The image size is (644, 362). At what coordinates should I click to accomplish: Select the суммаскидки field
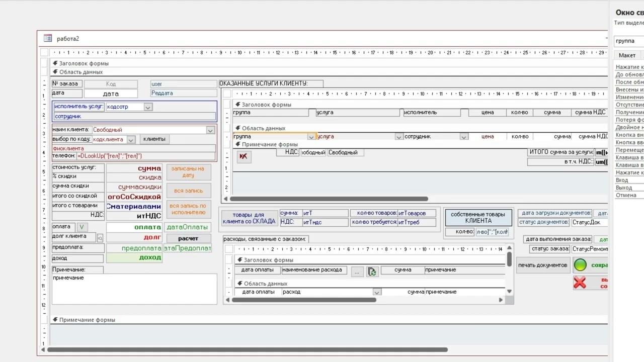tap(134, 187)
